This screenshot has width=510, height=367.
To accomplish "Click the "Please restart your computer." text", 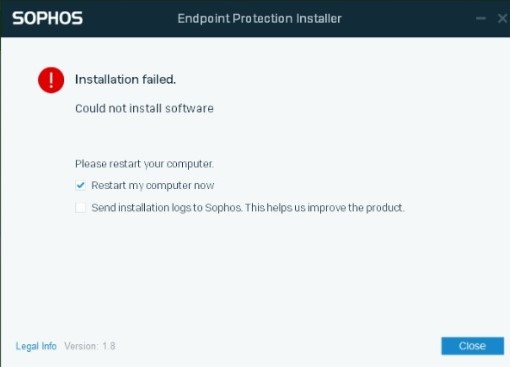I will [144, 164].
